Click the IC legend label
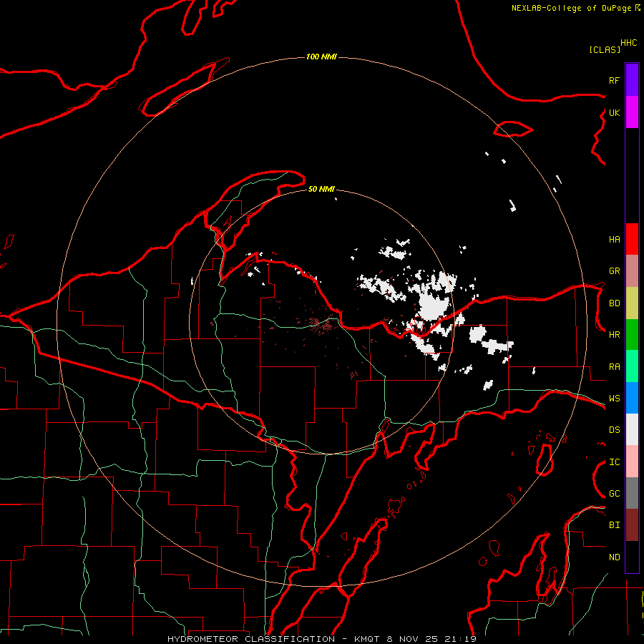 pyautogui.click(x=614, y=462)
